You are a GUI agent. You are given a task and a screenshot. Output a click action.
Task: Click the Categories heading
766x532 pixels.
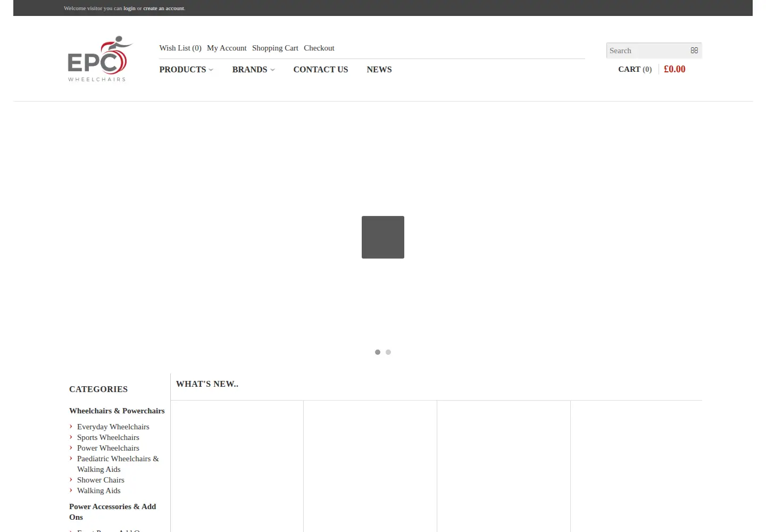98,389
